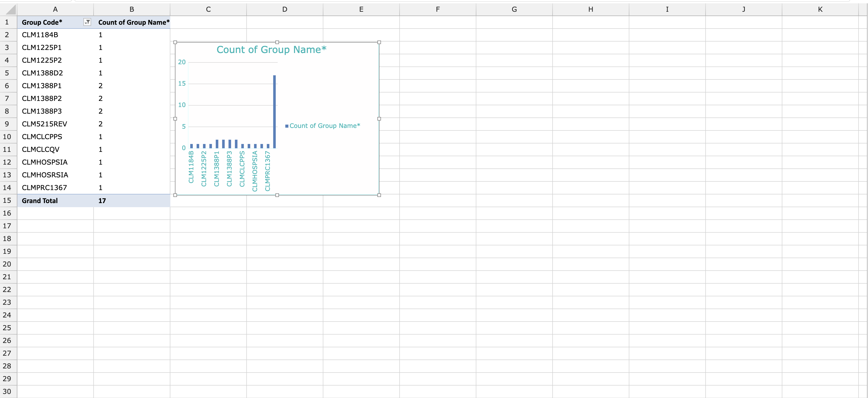Click the chart's top-middle resize handle
Viewport: 868px width, 398px height.
[277, 43]
